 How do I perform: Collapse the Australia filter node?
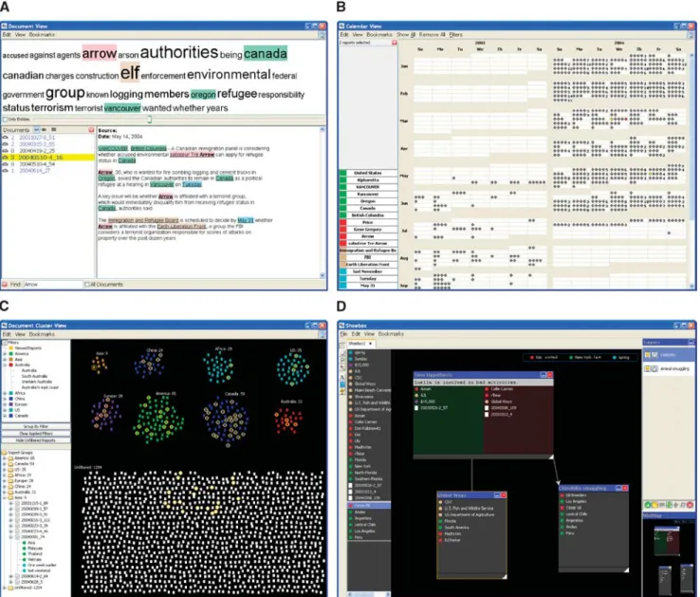pos(5,365)
